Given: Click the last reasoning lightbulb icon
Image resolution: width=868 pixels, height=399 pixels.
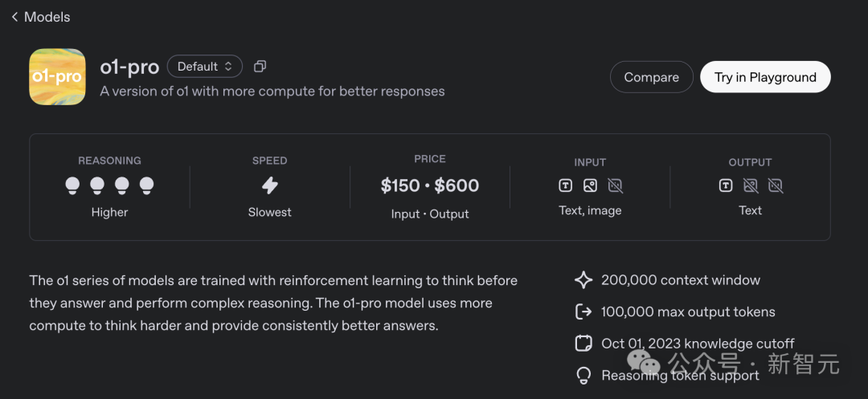Looking at the screenshot, I should [x=146, y=185].
